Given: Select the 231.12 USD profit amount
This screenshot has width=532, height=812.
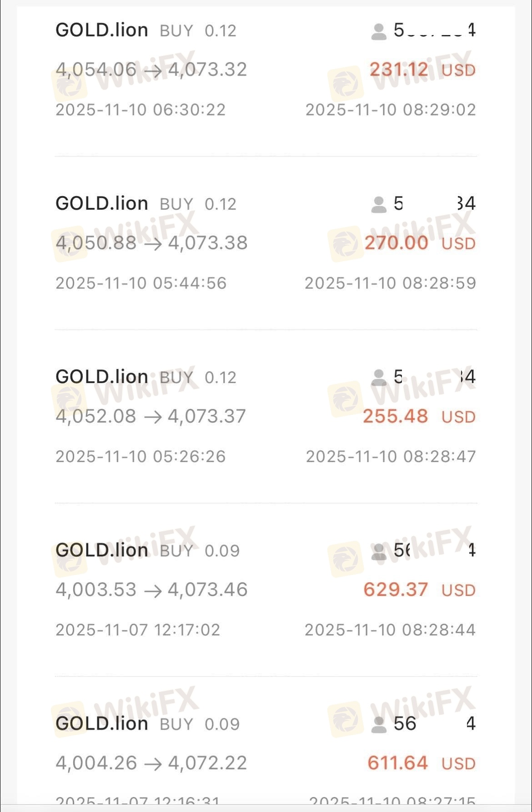Looking at the screenshot, I should [399, 70].
